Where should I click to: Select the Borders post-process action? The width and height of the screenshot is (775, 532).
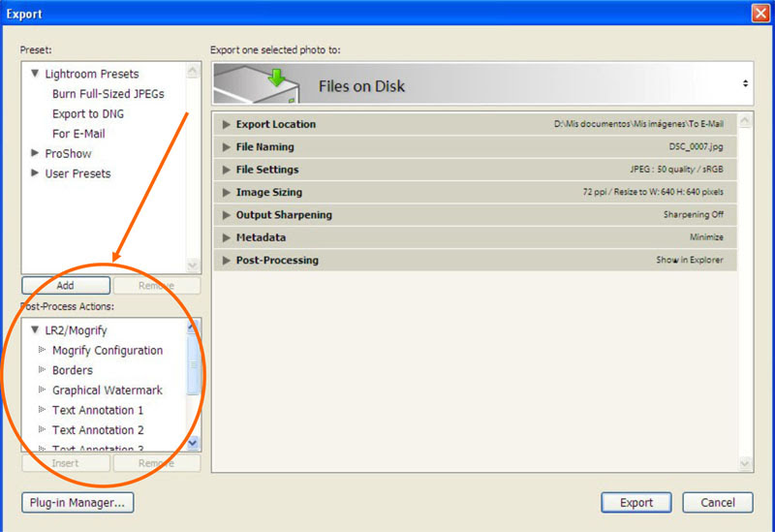(72, 370)
